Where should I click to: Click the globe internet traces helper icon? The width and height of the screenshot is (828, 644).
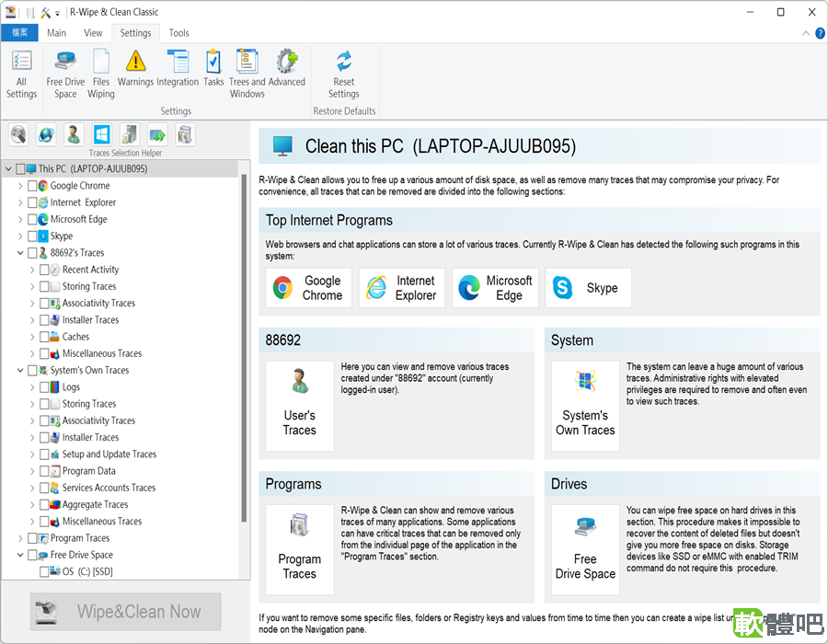[47, 134]
